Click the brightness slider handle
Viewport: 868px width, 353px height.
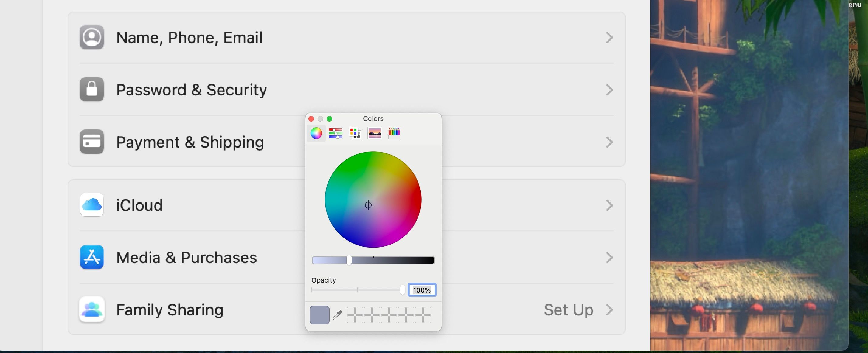pos(349,260)
